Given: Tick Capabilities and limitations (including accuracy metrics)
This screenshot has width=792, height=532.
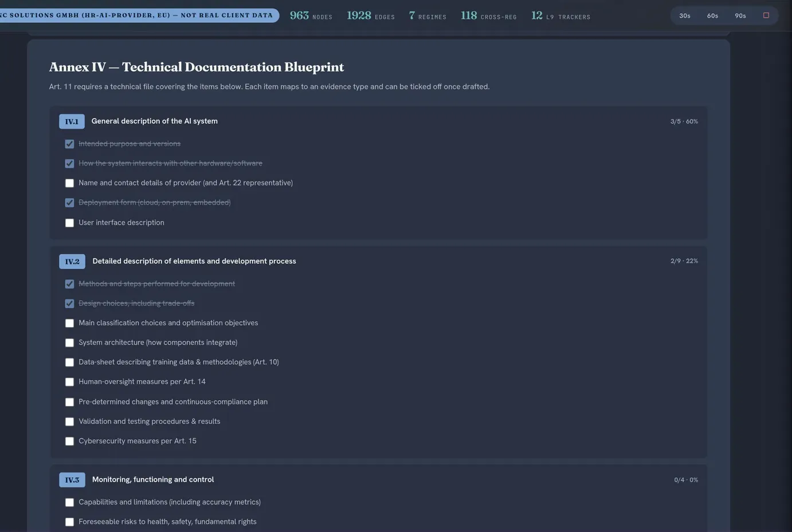Looking at the screenshot, I should tap(69, 502).
